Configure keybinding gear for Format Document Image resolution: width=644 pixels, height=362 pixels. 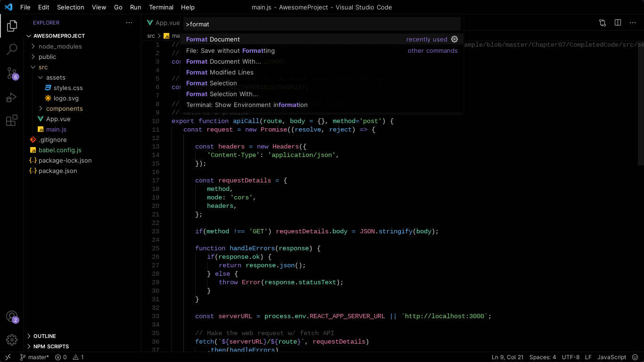coord(454,39)
